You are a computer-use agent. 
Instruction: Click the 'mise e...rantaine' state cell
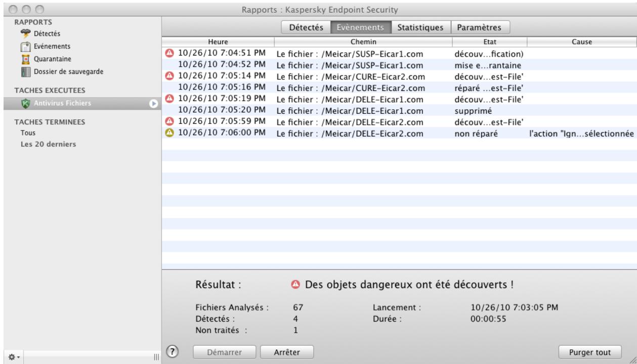tap(488, 65)
